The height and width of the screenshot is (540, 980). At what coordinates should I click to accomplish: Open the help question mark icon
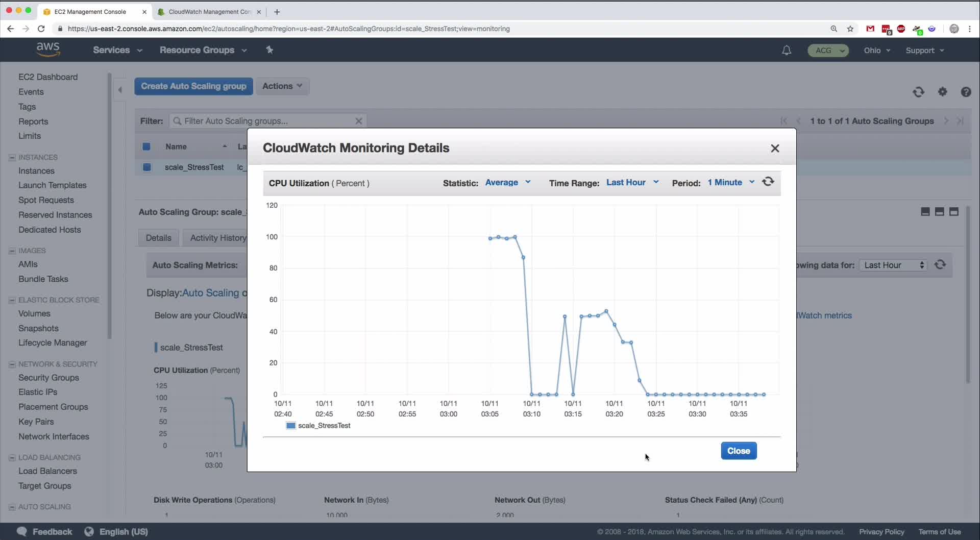(966, 92)
